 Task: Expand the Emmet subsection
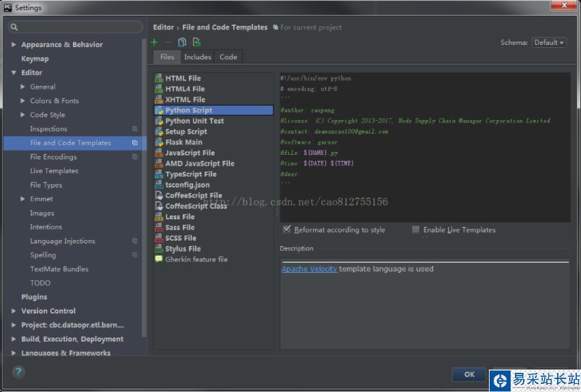pyautogui.click(x=23, y=199)
